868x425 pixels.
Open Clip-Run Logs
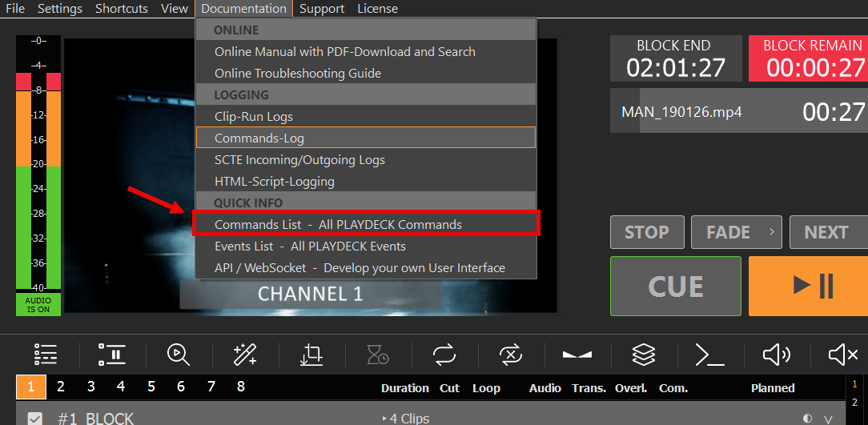click(x=366, y=117)
